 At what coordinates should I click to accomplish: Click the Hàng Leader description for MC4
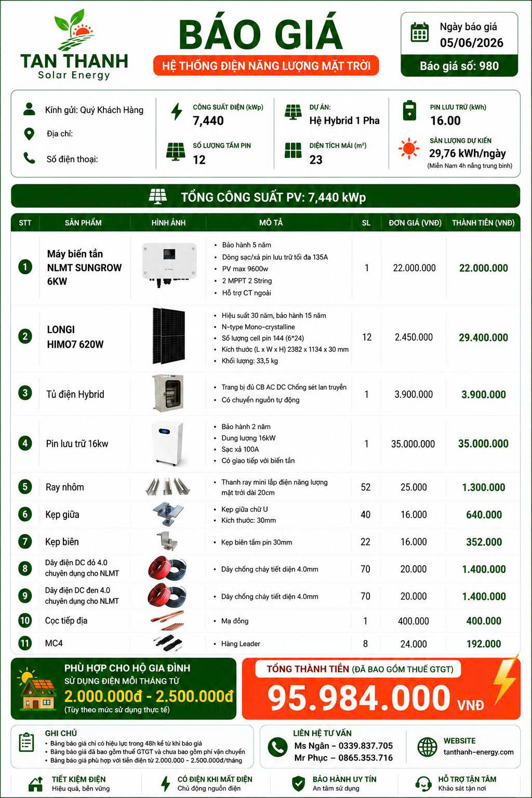241,644
